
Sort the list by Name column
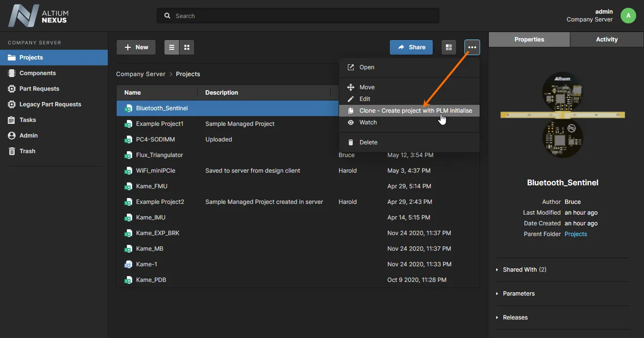[133, 93]
